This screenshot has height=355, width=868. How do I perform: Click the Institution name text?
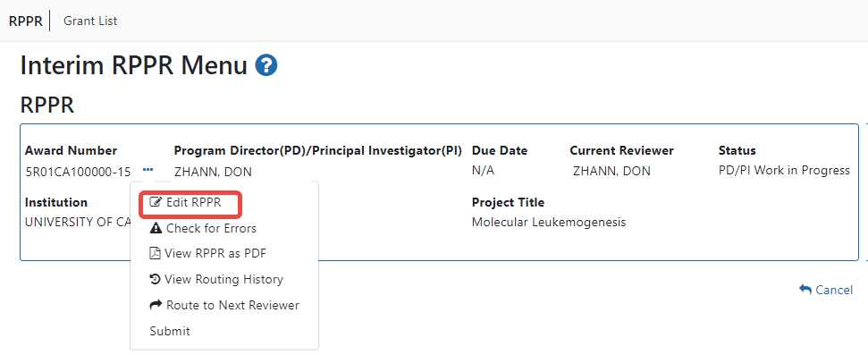78,222
